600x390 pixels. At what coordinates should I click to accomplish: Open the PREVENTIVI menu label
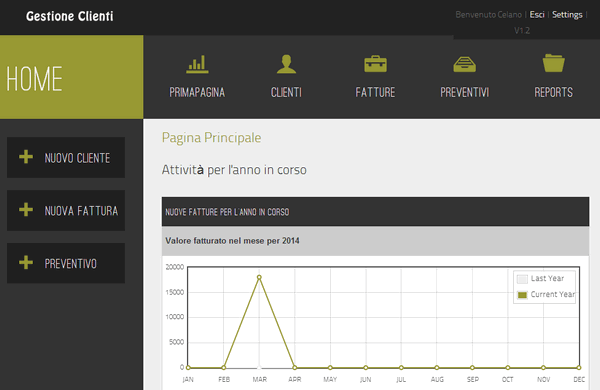point(465,92)
